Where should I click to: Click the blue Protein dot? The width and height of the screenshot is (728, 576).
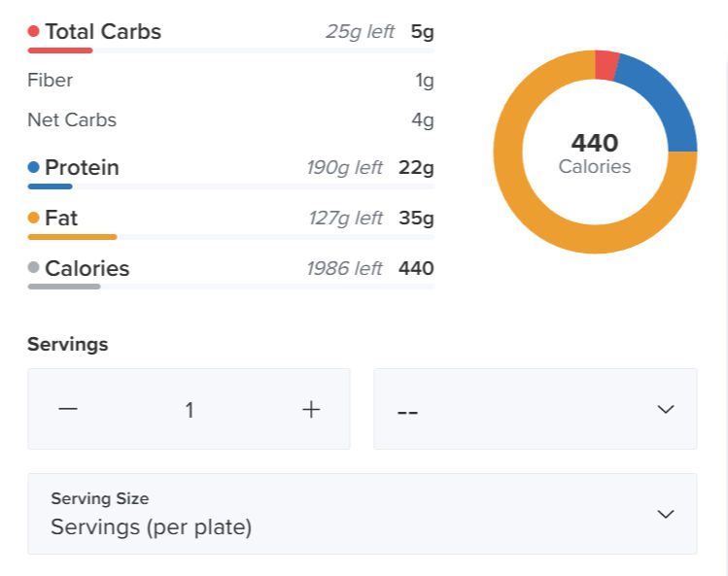click(34, 168)
